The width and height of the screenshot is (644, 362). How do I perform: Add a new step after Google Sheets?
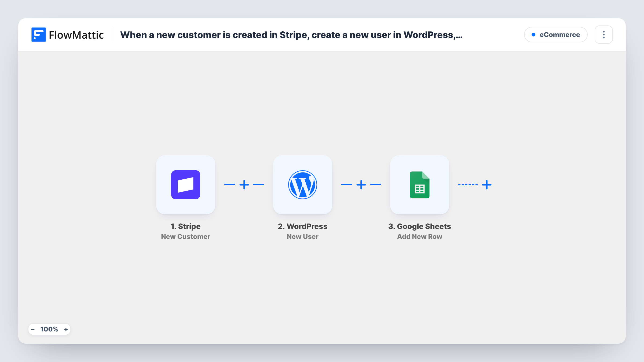(487, 185)
